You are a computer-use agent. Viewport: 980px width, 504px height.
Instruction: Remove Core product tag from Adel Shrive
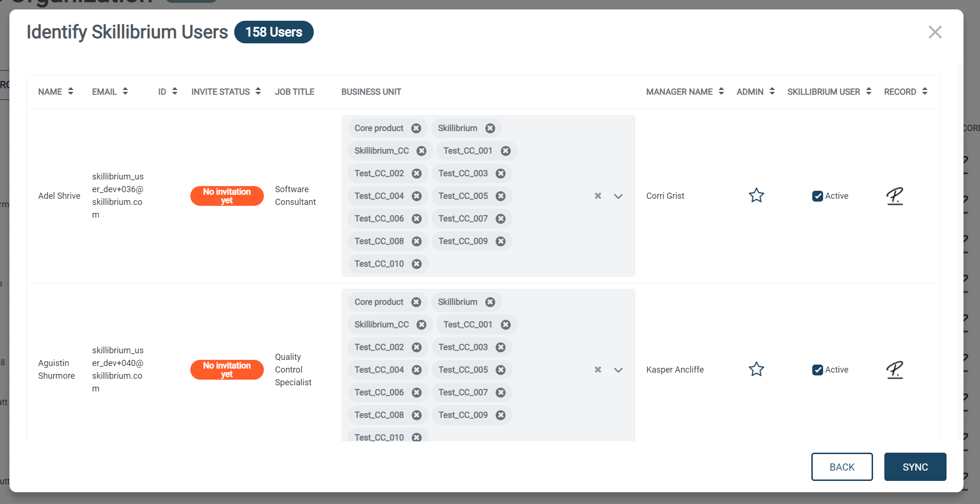coord(416,128)
